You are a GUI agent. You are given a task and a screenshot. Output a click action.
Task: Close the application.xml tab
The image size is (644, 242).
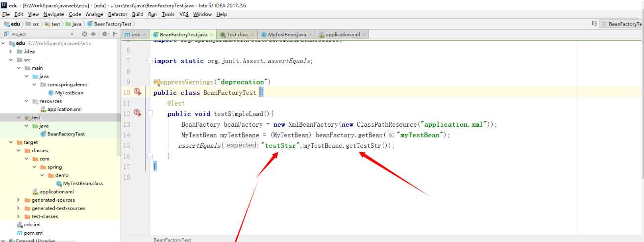coord(365,35)
